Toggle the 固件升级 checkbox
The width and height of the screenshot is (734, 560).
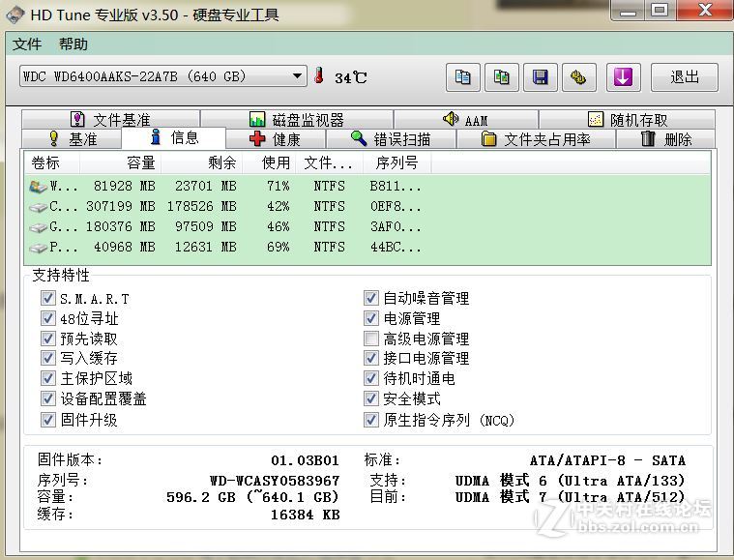tap(47, 420)
